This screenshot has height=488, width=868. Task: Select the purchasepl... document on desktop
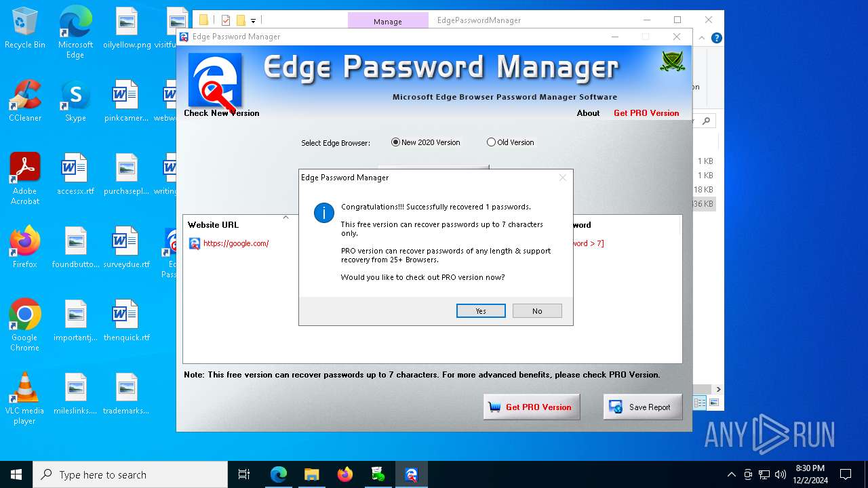pos(127,174)
